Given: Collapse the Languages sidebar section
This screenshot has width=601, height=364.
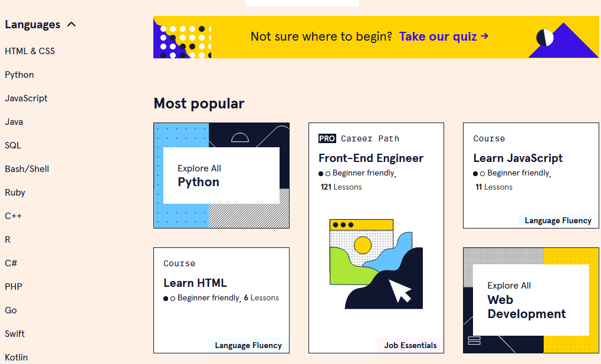Looking at the screenshot, I should tap(72, 24).
